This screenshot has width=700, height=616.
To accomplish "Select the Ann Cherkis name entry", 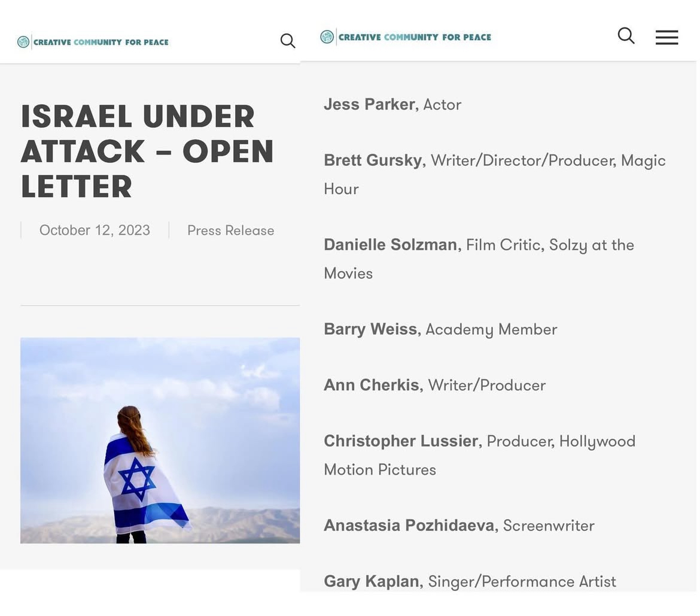I will tap(372, 384).
